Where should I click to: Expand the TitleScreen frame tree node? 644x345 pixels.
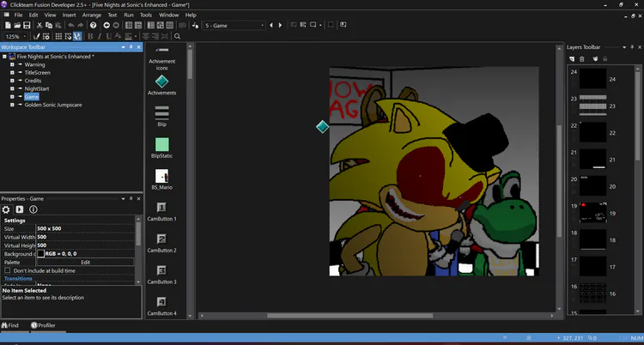pyautogui.click(x=12, y=73)
